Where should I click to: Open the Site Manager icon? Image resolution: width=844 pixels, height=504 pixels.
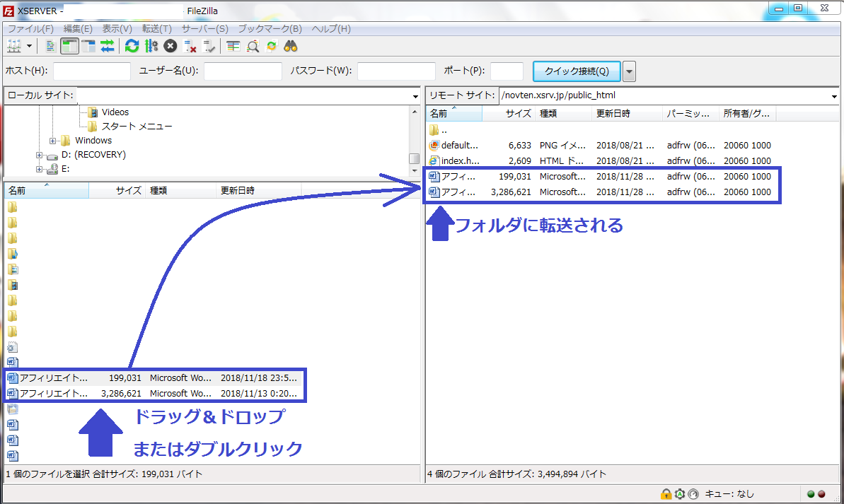14,47
